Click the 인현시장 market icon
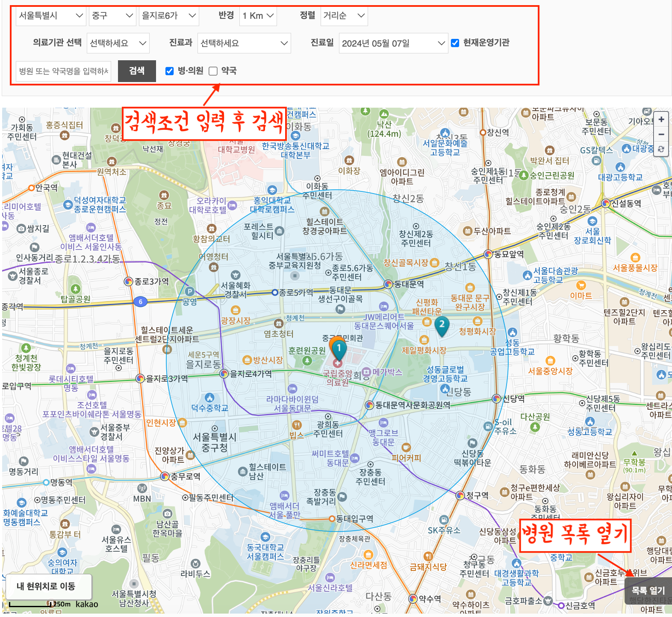 point(182,423)
